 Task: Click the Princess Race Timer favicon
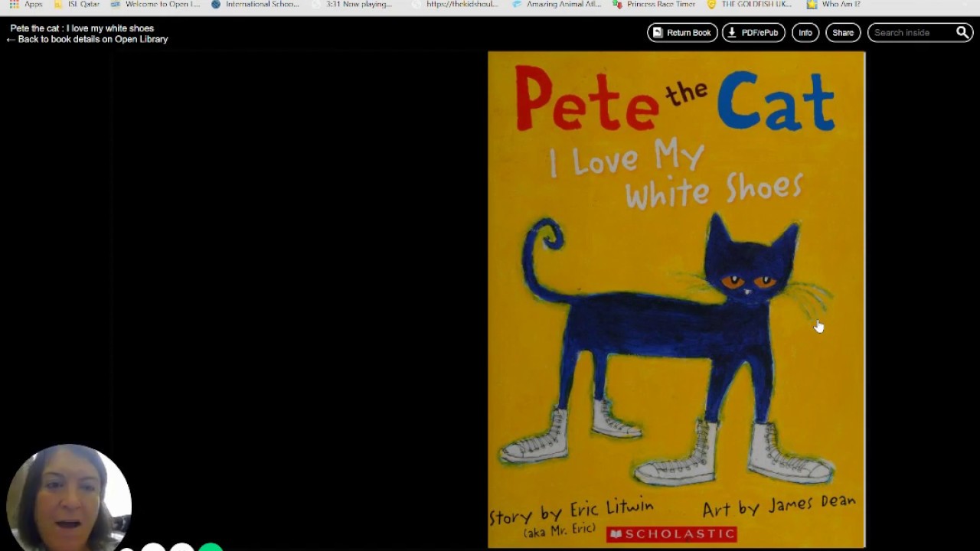617,4
